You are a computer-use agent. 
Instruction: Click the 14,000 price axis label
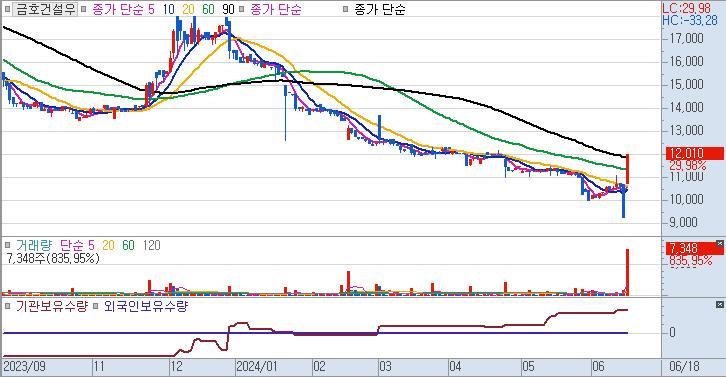click(687, 107)
